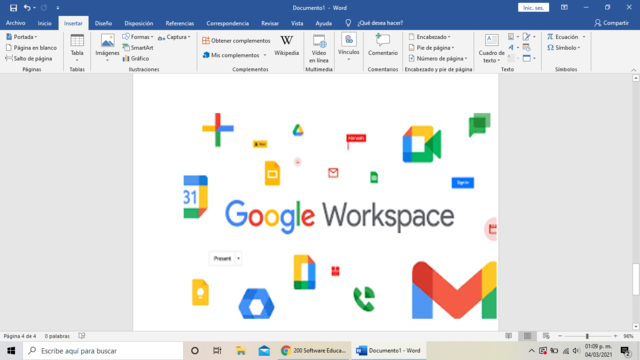Open the Cuadro de texto gallery

coord(491,49)
